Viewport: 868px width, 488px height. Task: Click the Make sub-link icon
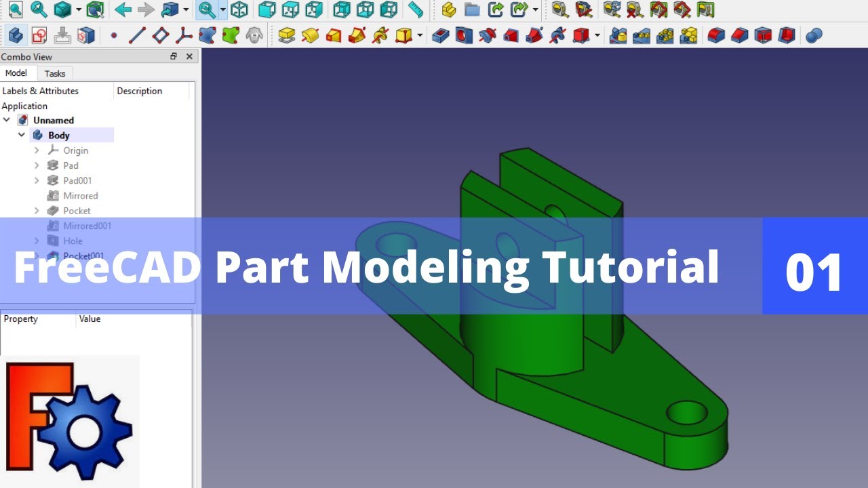tap(519, 9)
